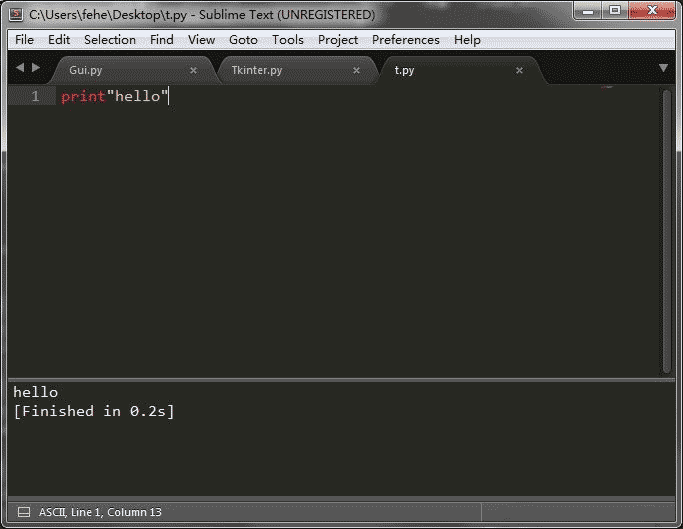The width and height of the screenshot is (683, 529).
Task: Minimize the Sublime Text window
Action: tap(588, 11)
